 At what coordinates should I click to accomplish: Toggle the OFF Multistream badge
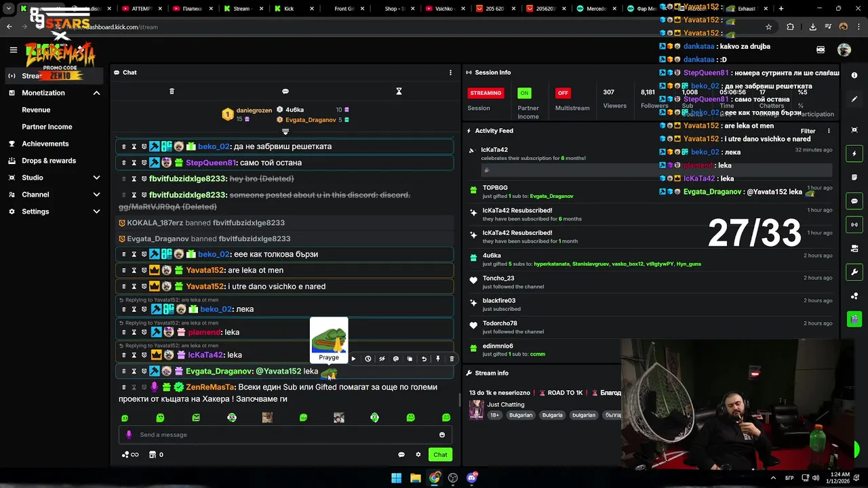(x=562, y=93)
